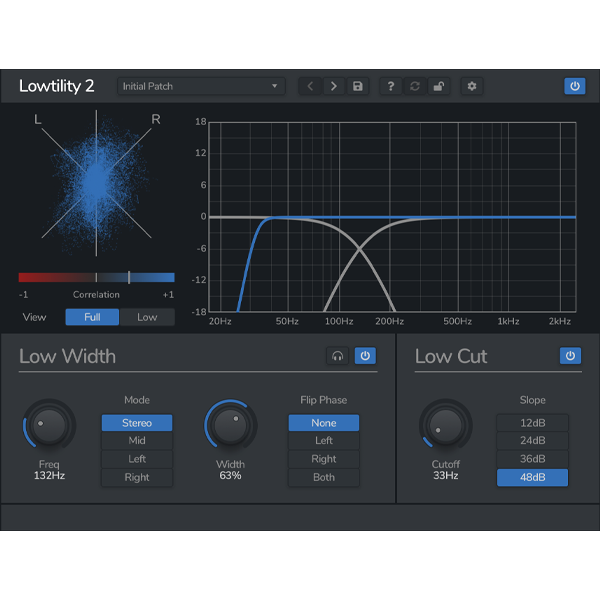Choose the 24dB slope
Image resolution: width=600 pixels, height=600 pixels.
coord(532,440)
